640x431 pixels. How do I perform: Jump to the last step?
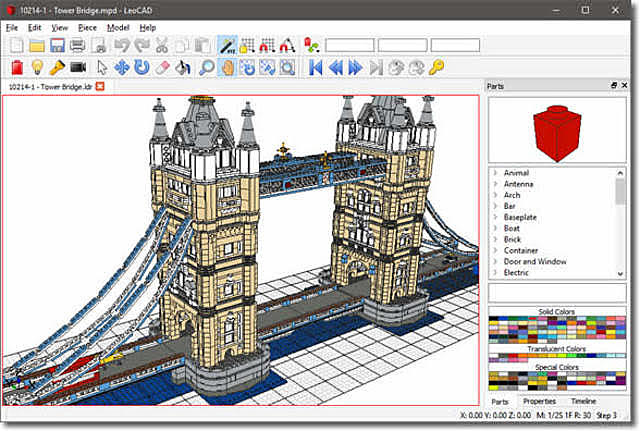[x=376, y=67]
